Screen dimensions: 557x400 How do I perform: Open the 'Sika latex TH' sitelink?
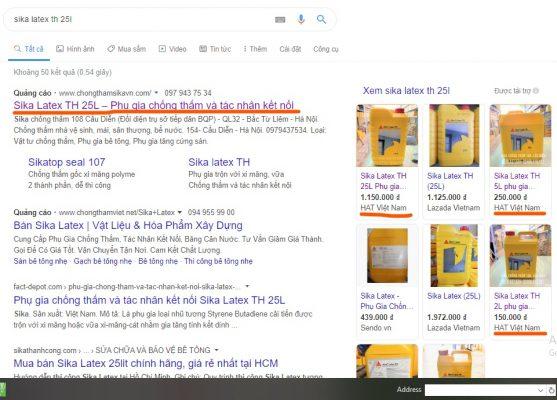(x=219, y=162)
